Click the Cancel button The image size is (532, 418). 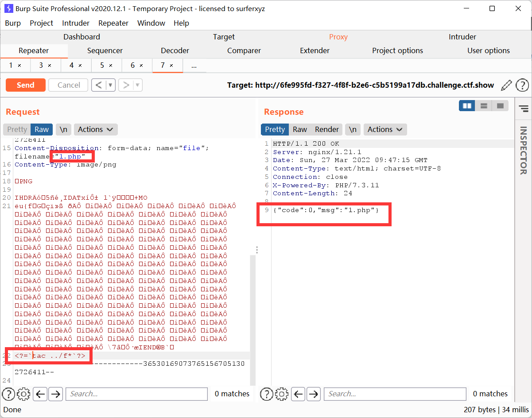click(69, 85)
